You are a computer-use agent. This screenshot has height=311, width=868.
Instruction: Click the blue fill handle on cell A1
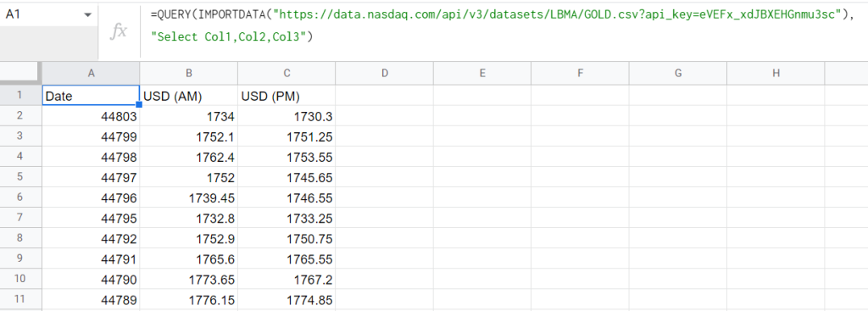tap(140, 104)
